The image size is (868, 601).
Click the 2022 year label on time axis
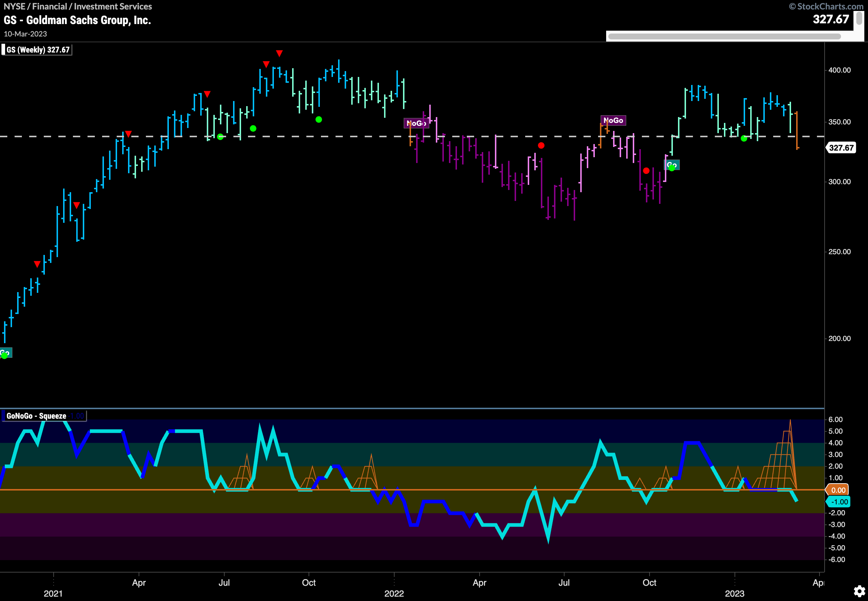pyautogui.click(x=394, y=593)
